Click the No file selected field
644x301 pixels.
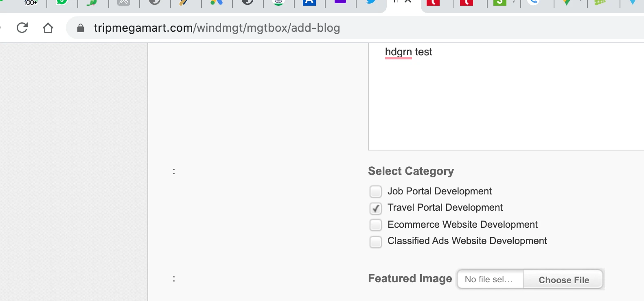click(490, 279)
